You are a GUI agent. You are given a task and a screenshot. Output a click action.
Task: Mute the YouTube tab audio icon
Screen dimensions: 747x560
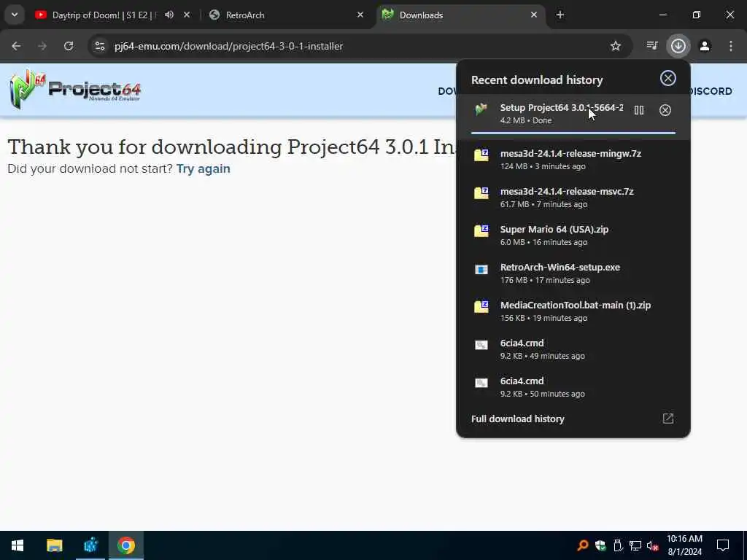click(x=169, y=15)
